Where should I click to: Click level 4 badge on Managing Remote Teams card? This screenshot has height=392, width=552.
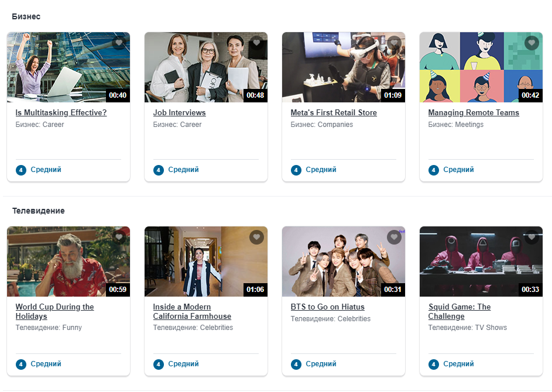[434, 170]
